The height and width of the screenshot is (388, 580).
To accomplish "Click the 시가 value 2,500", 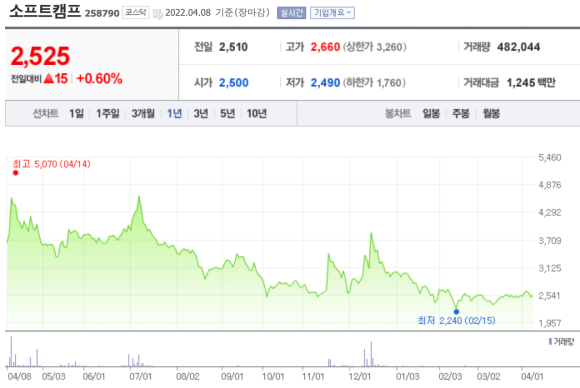I will pos(233,82).
